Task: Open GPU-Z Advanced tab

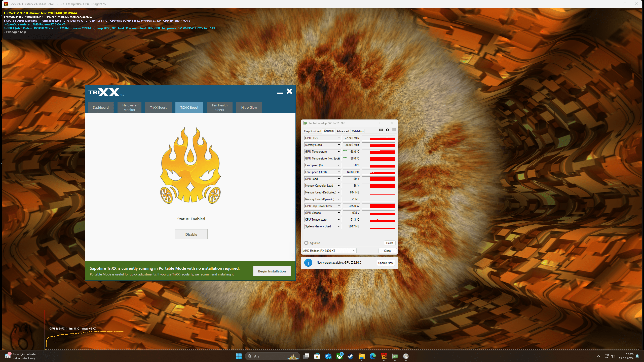Action: click(343, 131)
